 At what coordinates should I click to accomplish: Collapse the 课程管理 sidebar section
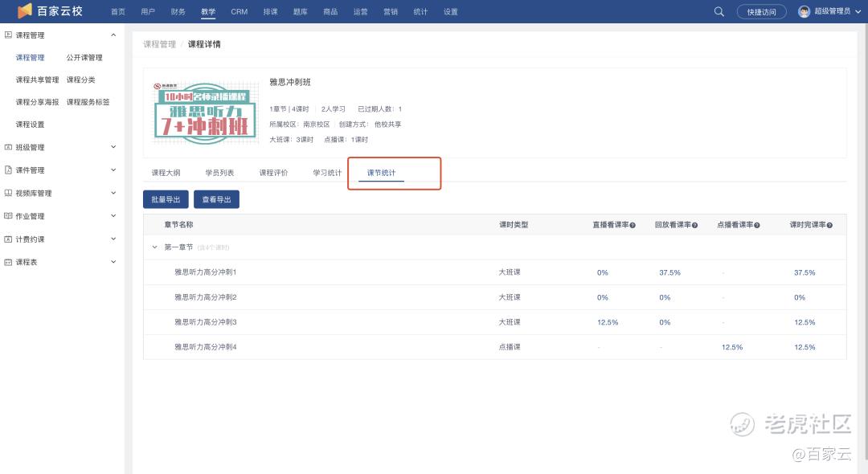[x=113, y=35]
